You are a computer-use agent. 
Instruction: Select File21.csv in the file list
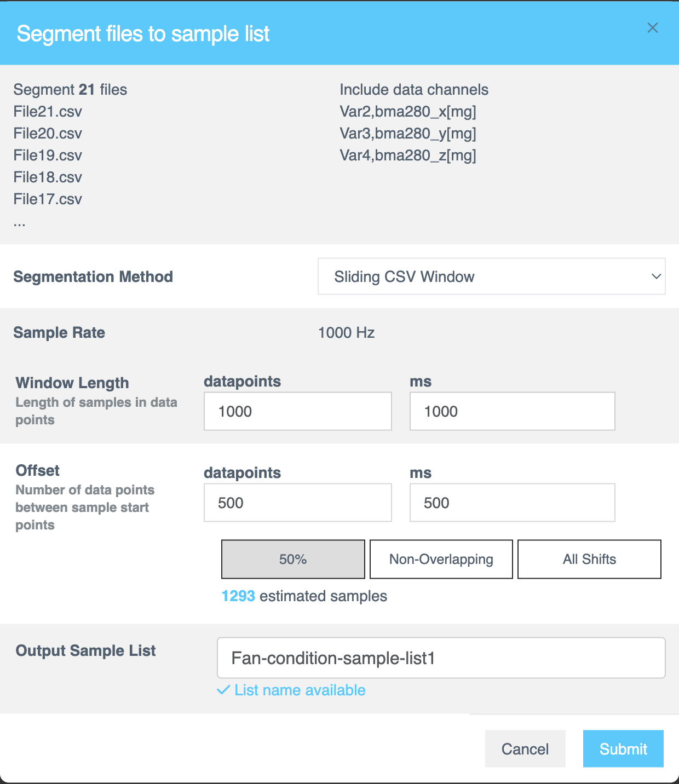point(48,111)
